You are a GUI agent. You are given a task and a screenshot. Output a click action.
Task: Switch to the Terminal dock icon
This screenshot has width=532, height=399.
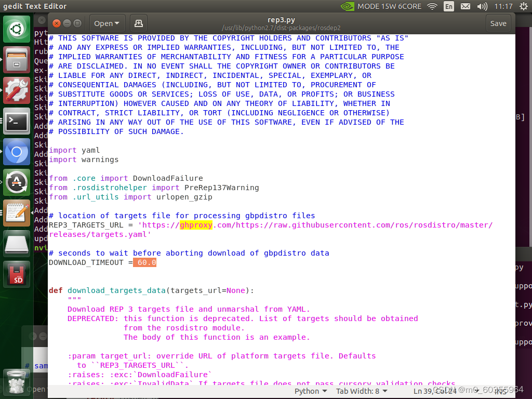(x=16, y=121)
